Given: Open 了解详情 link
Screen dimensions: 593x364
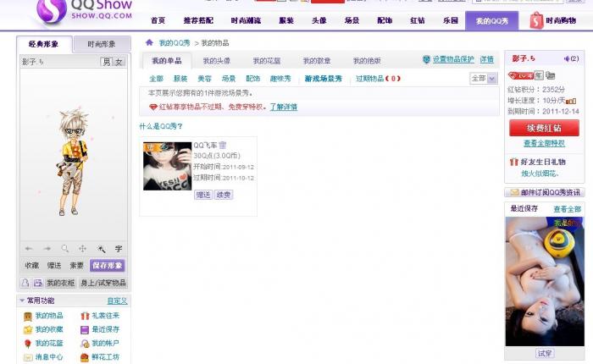Looking at the screenshot, I should click(x=283, y=107).
